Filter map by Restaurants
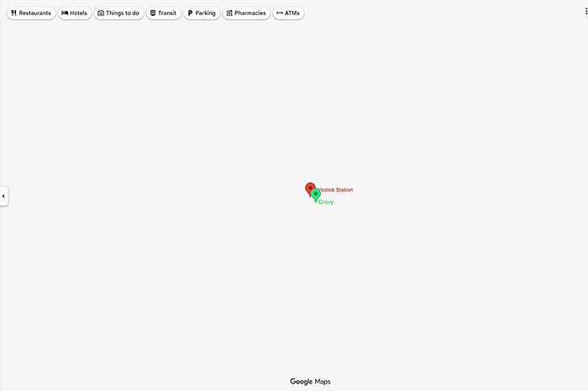 pyautogui.click(x=31, y=13)
